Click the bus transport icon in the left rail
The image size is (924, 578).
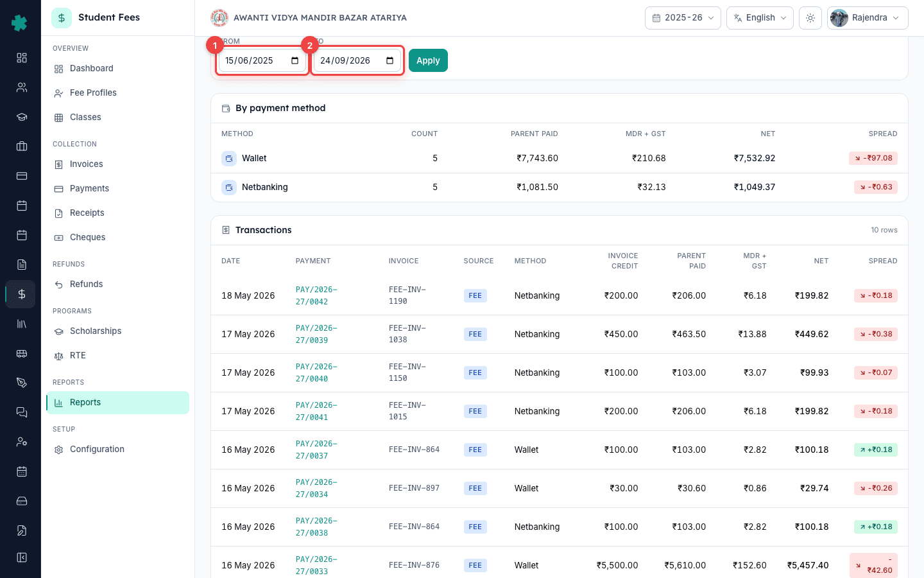click(22, 353)
